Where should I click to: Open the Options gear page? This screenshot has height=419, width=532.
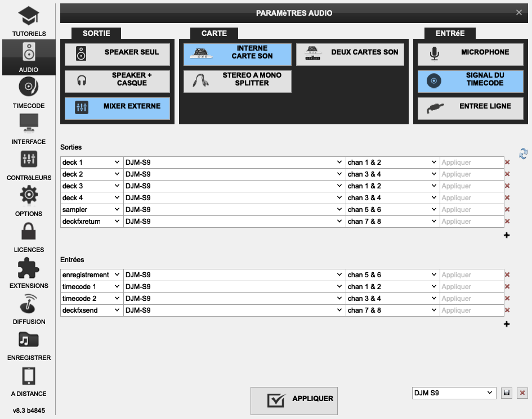pos(29,201)
